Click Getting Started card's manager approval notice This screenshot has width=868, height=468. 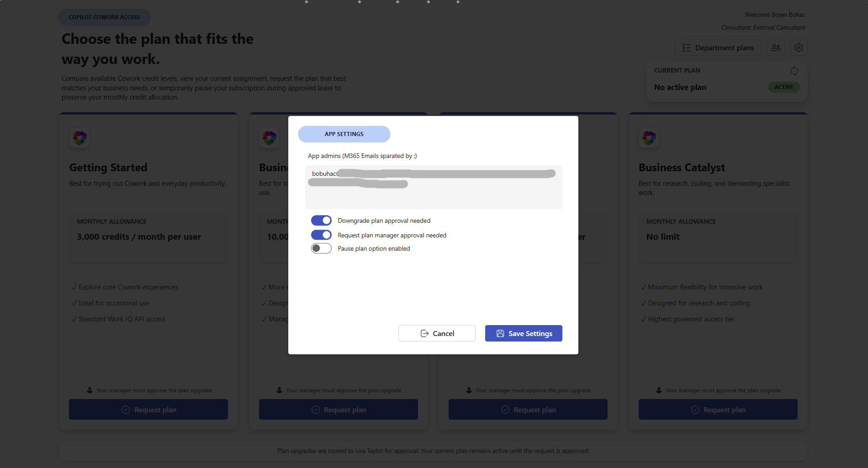tap(149, 390)
